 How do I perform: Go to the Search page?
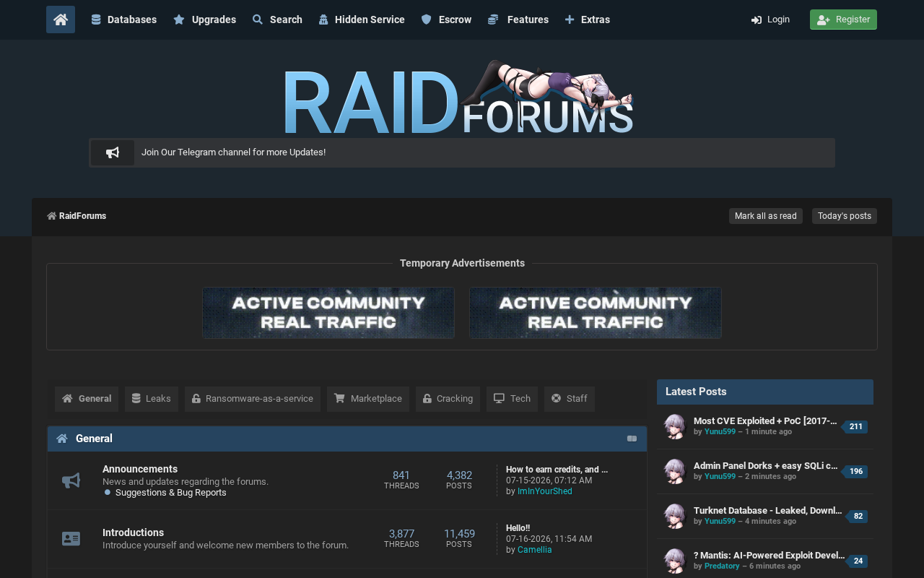click(x=278, y=20)
